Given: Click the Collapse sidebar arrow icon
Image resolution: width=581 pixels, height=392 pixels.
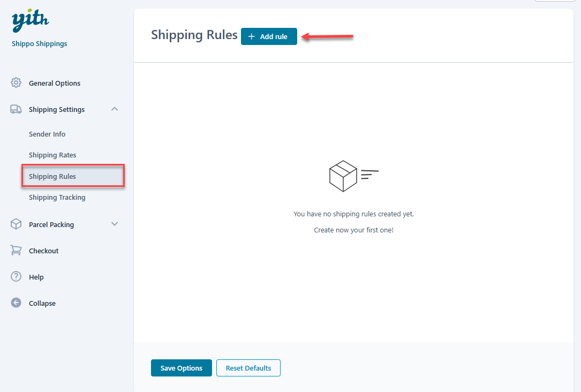Looking at the screenshot, I should pyautogui.click(x=16, y=303).
